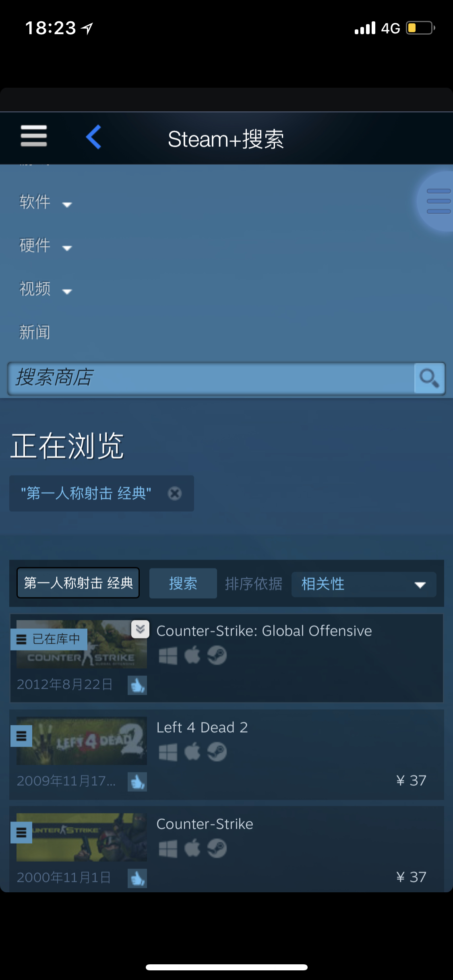Click the 搜索 button
The height and width of the screenshot is (980, 453).
pyautogui.click(x=183, y=583)
